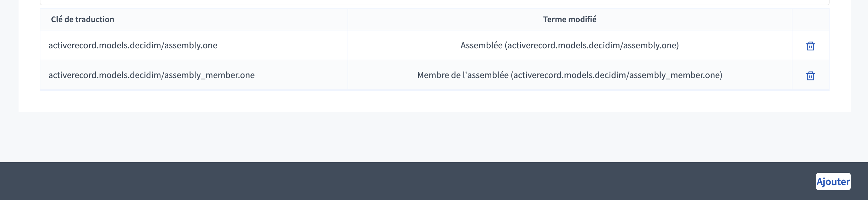Click the empty header cell above trash icons
868x200 pixels.
(x=810, y=19)
